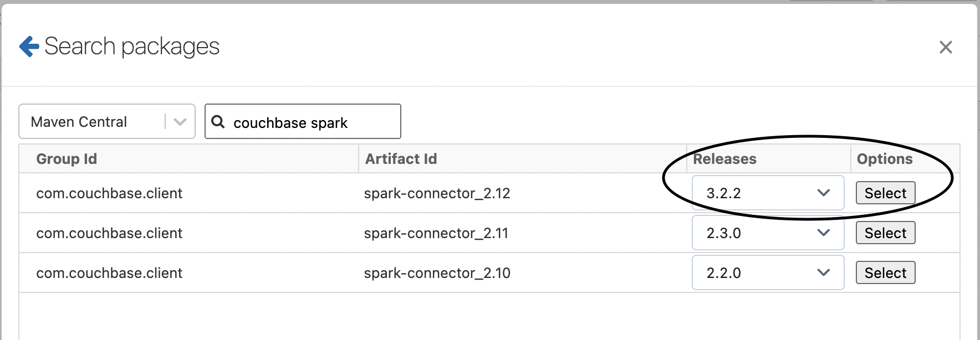Close the Search packages dialog
This screenshot has height=340, width=980.
click(x=946, y=48)
